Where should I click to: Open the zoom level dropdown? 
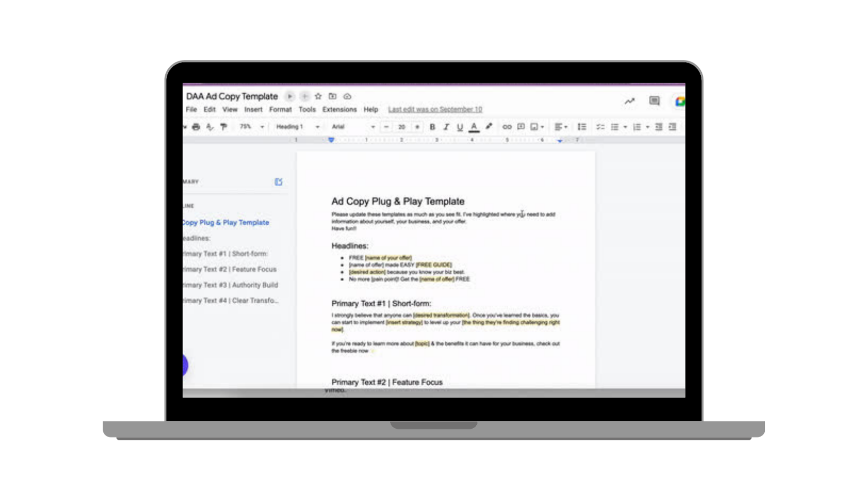coord(252,127)
